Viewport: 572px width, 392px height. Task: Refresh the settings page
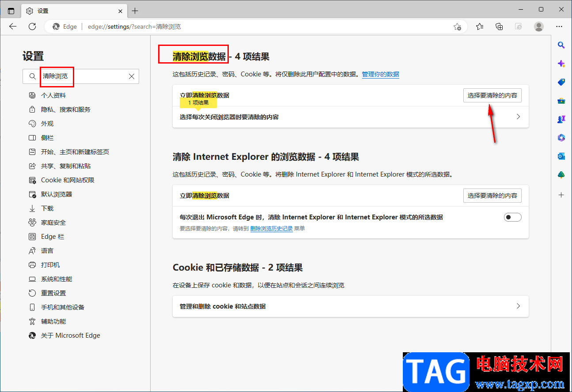[x=32, y=26]
